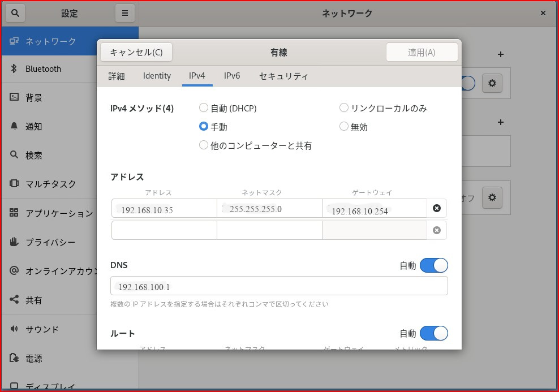
Task: Open Power (電源) settings
Action: 49,358
